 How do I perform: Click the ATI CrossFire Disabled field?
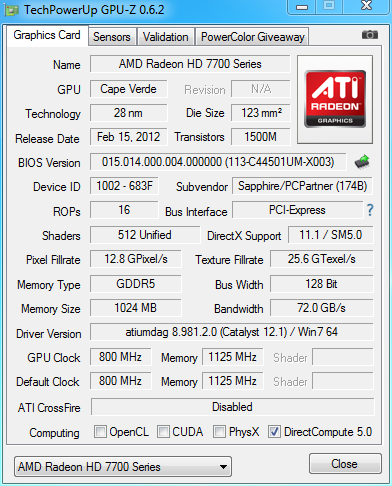point(232,407)
